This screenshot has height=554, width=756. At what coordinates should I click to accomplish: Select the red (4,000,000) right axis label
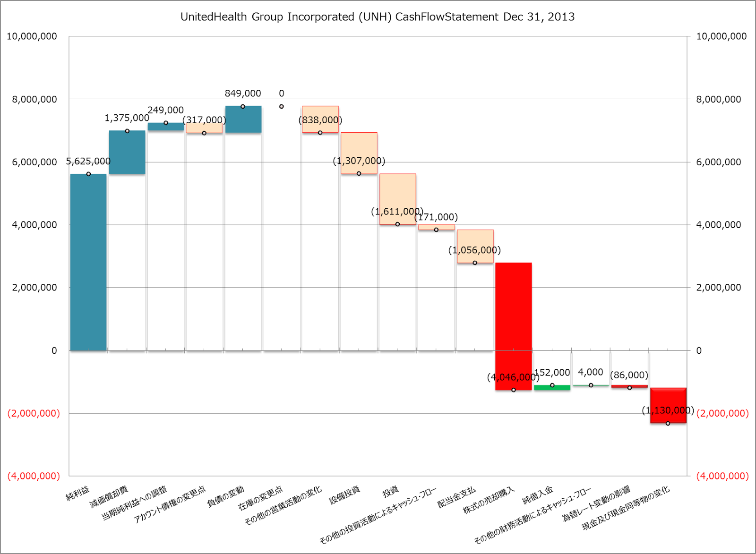point(722,476)
